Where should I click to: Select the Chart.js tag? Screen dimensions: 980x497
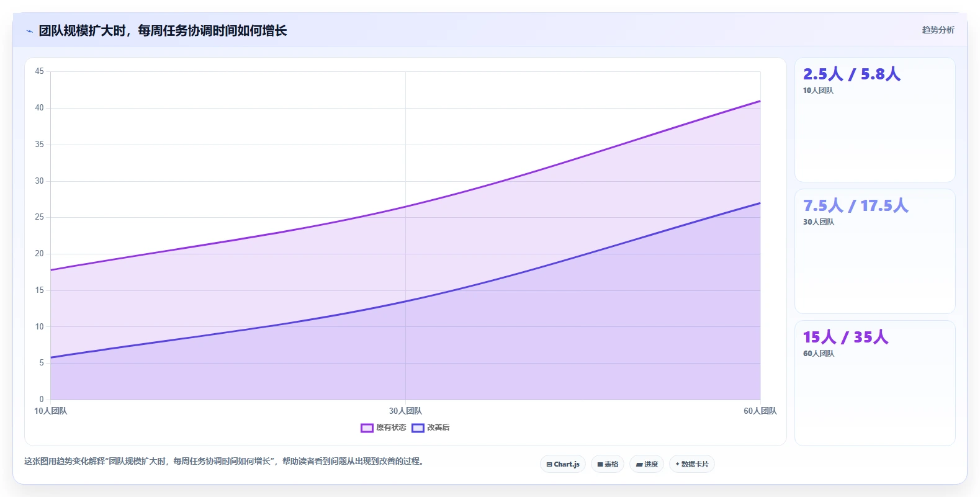[563, 464]
